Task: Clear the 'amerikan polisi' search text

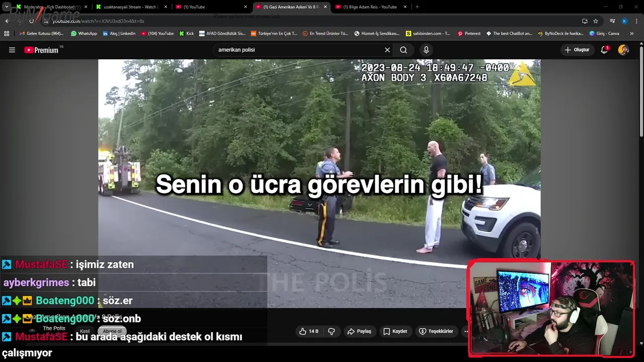Action: 387,50
